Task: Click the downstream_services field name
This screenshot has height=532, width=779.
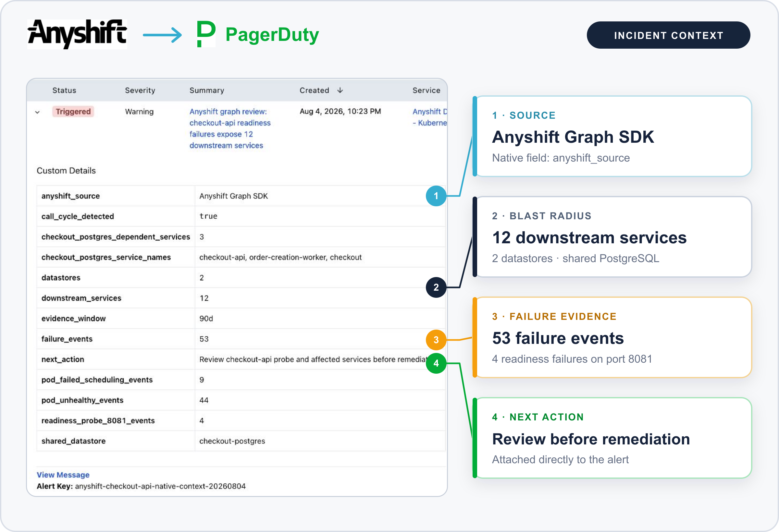Action: (x=81, y=298)
